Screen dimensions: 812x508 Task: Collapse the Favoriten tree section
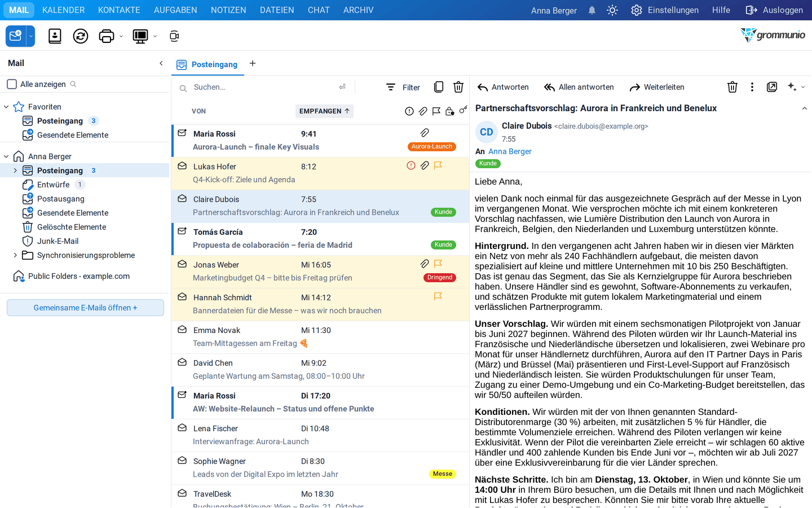(x=6, y=107)
